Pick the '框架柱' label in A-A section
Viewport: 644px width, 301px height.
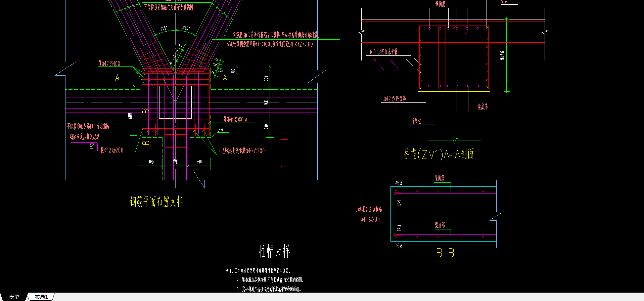point(416,121)
